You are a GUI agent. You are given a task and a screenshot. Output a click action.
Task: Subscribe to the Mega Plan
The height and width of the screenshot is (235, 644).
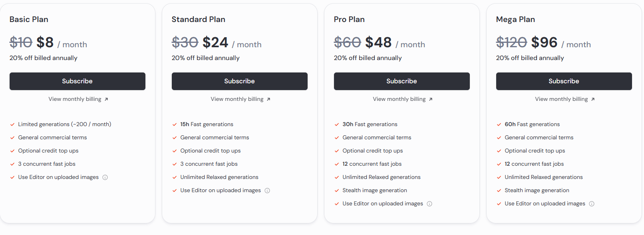click(x=564, y=81)
